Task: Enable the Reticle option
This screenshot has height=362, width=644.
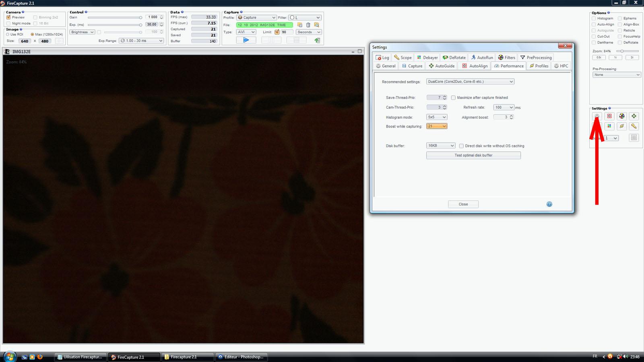Action: tap(620, 31)
